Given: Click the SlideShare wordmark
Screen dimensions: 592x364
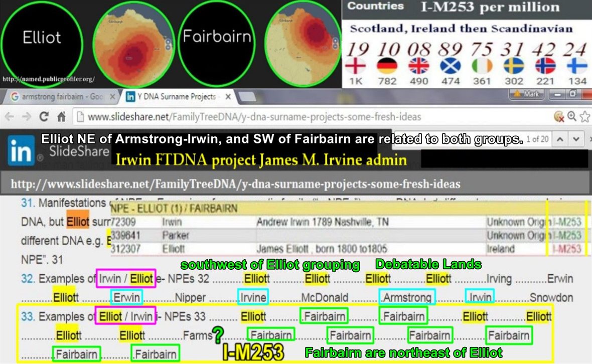Looking at the screenshot, I should (x=79, y=151).
